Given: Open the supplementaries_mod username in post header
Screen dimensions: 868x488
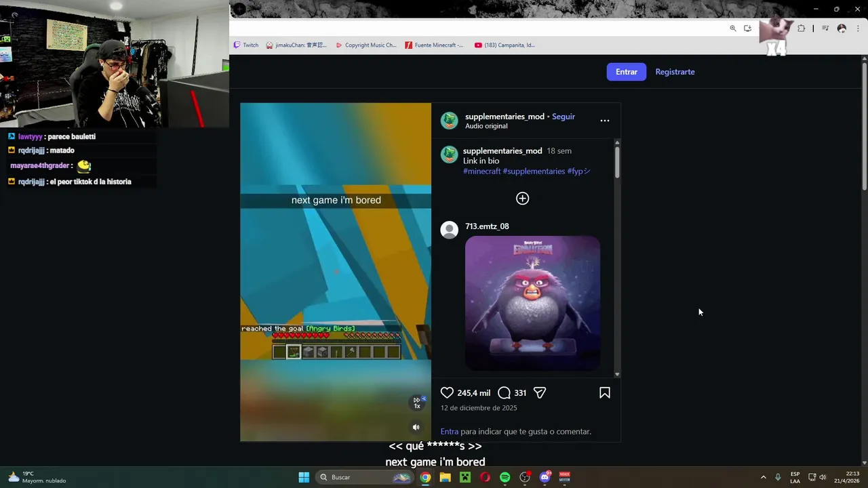Looking at the screenshot, I should 505,117.
